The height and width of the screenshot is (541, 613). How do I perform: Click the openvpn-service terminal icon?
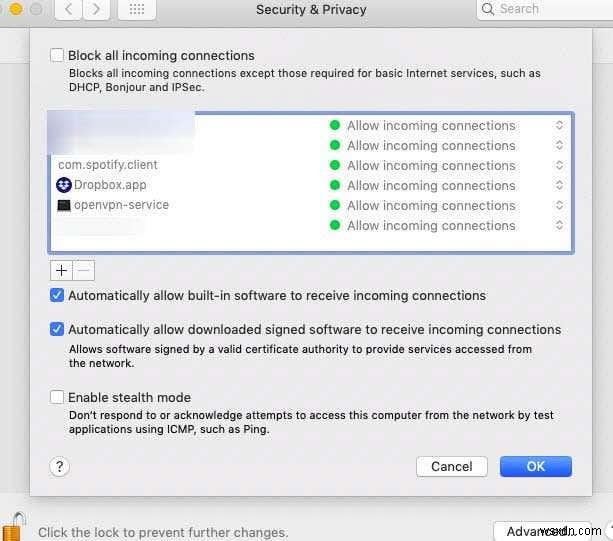pos(64,205)
